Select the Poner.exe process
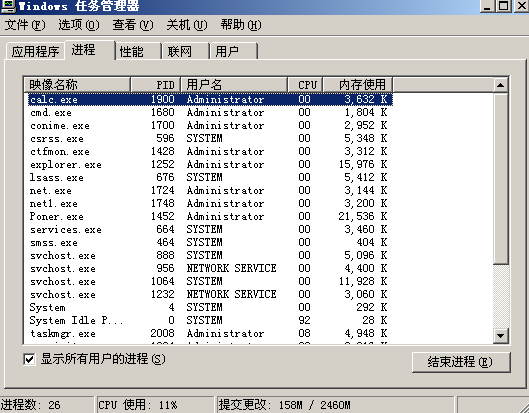529x413 pixels. point(210,216)
